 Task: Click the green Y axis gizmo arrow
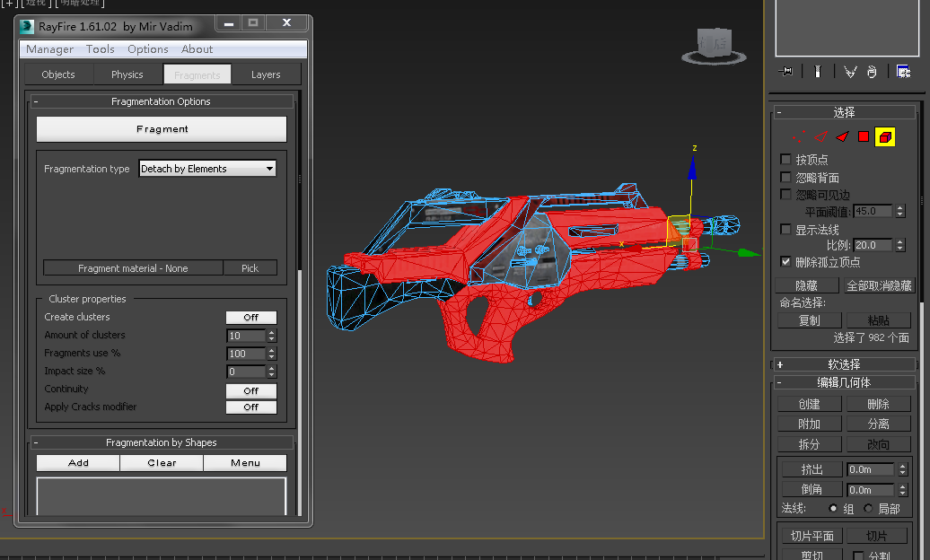[749, 253]
